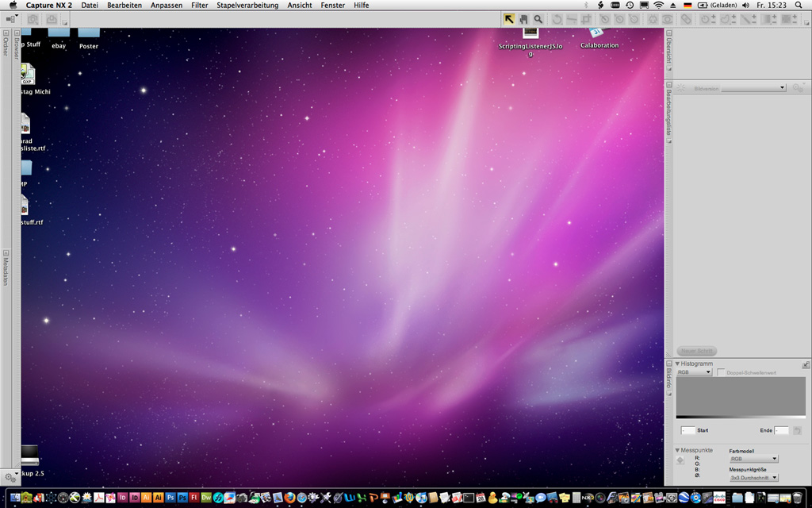The height and width of the screenshot is (508, 812).
Task: Click the Neutral Control Point icon
Action: click(619, 19)
